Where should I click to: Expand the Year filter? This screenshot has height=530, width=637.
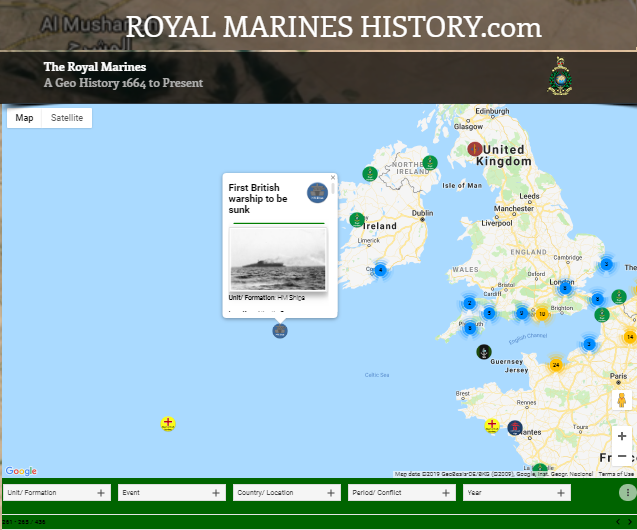point(517,493)
